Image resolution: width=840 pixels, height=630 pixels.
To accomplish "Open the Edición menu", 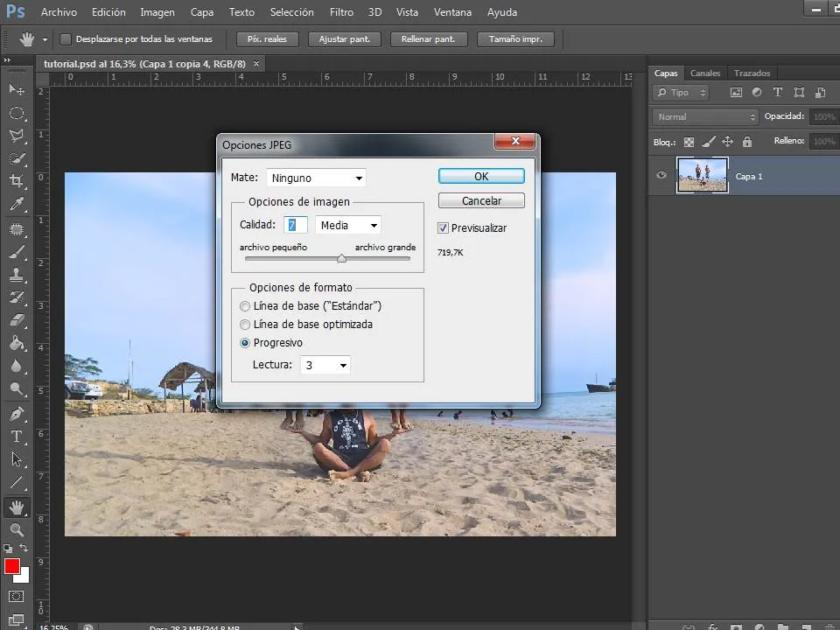I will (x=108, y=11).
